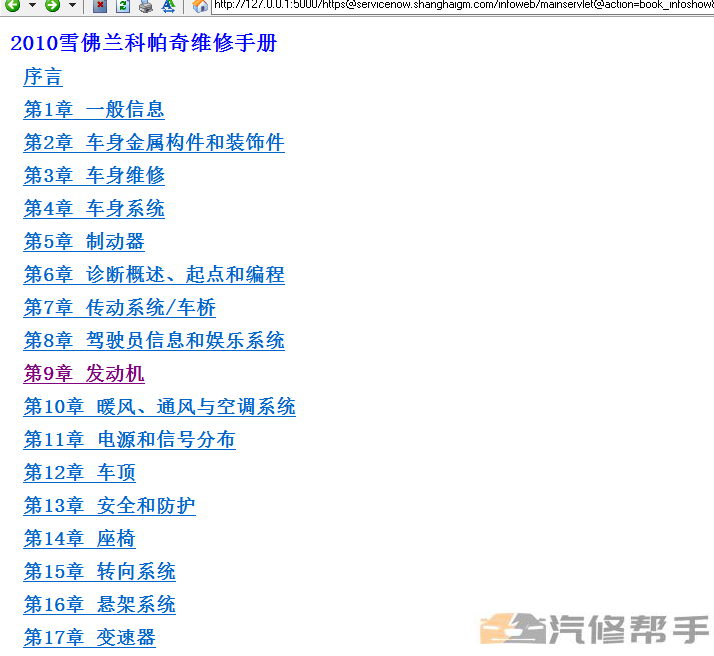Open 第17章 变速器

tap(89, 638)
